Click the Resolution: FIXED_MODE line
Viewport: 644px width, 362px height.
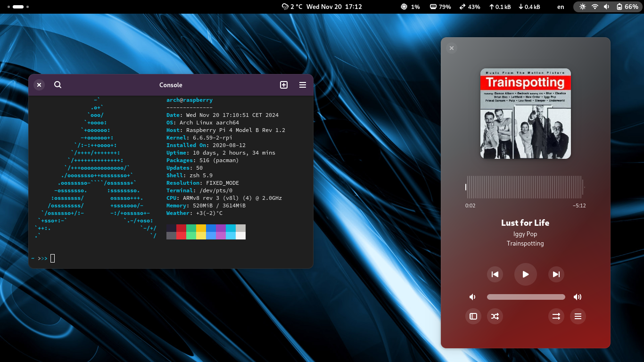coord(203,183)
